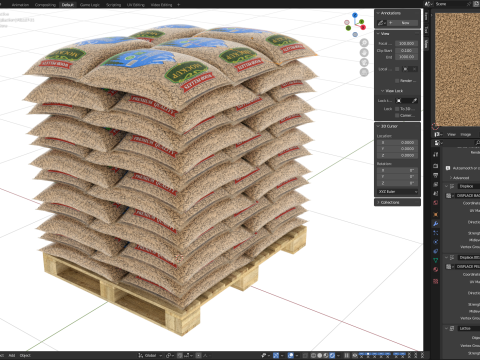Click the annotation pencil icon

pos(380,23)
